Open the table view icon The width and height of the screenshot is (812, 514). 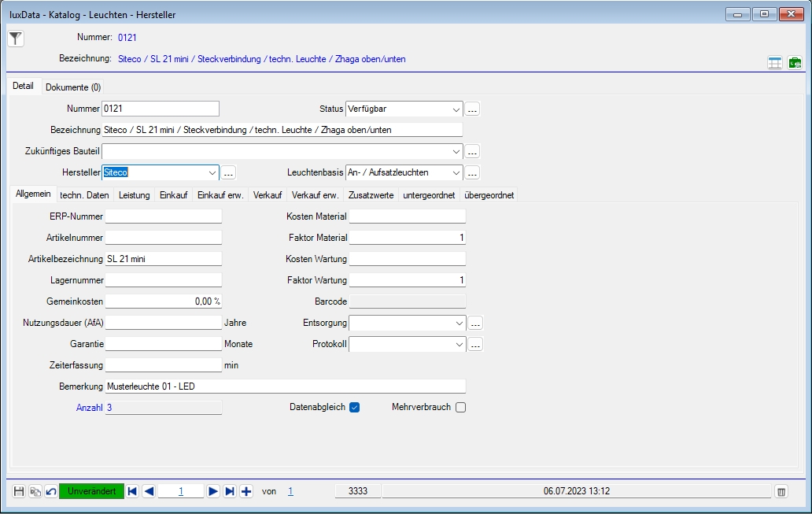tap(775, 63)
